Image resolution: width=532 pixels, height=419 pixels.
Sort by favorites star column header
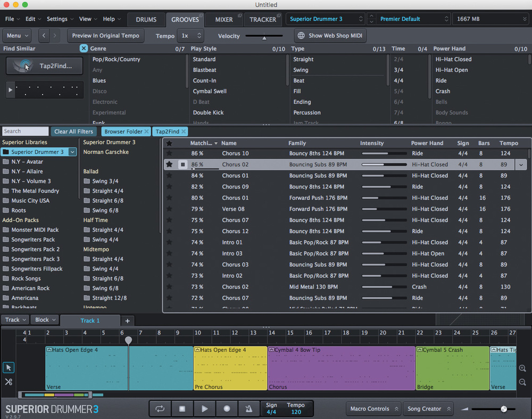click(169, 143)
